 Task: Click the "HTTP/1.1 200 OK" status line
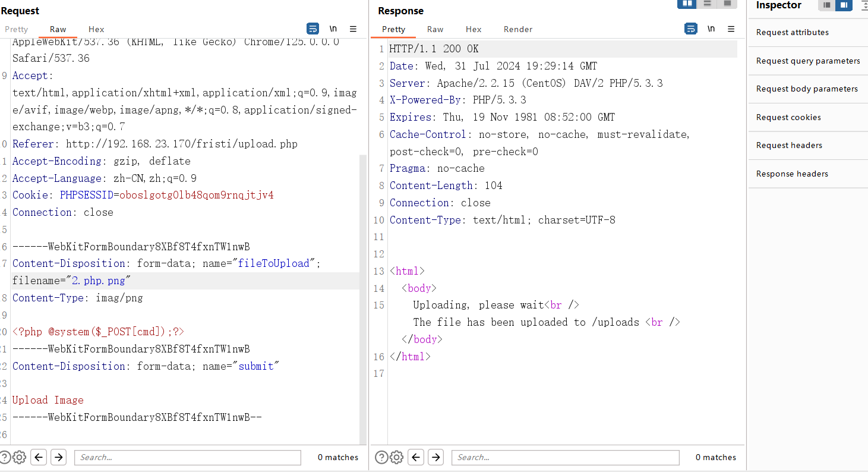click(x=434, y=49)
